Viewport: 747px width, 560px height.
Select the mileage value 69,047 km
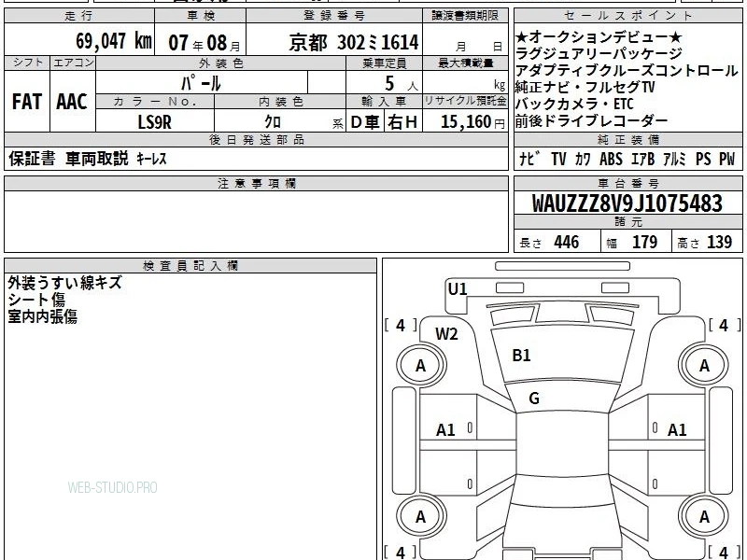click(113, 41)
